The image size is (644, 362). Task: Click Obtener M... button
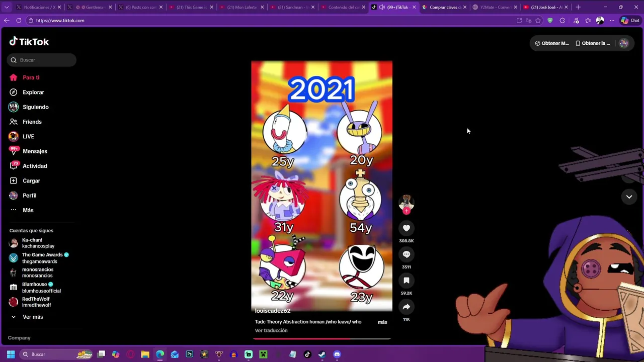pos(551,43)
